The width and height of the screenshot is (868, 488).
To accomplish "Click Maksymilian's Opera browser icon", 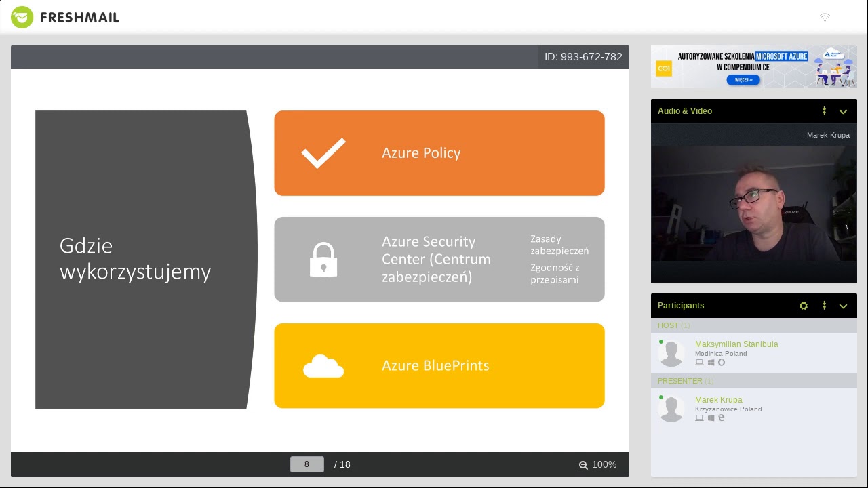I will pos(722,363).
